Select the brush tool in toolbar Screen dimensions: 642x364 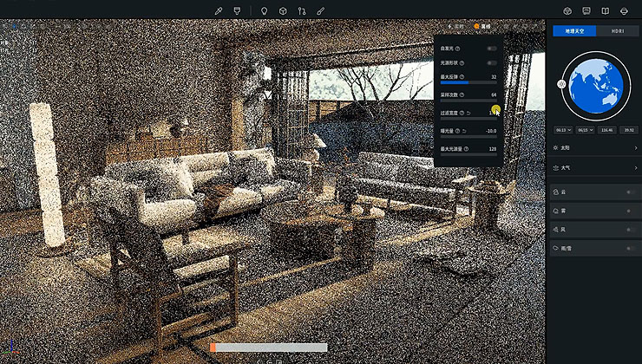pos(321,11)
